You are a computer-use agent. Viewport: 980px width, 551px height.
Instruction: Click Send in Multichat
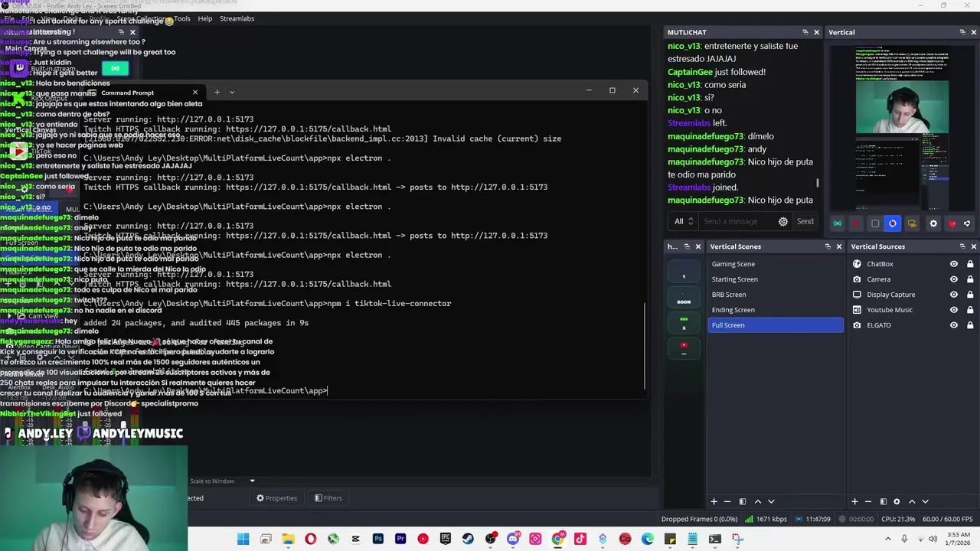[x=805, y=222]
